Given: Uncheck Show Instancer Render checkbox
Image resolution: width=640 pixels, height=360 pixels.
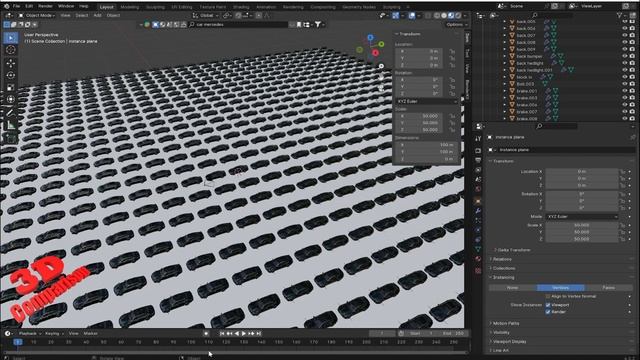Looking at the screenshot, I should click(x=548, y=312).
